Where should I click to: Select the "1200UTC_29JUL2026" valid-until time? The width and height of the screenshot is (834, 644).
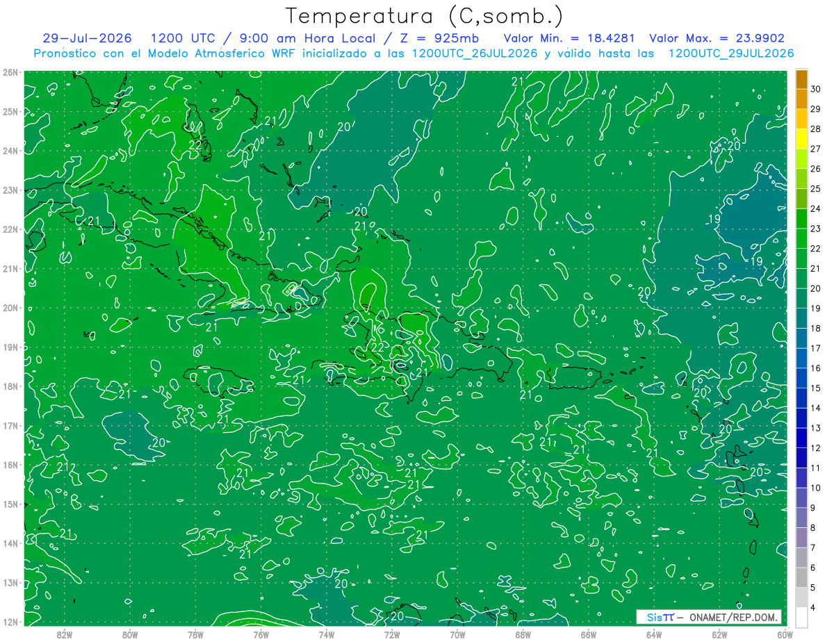point(731,53)
